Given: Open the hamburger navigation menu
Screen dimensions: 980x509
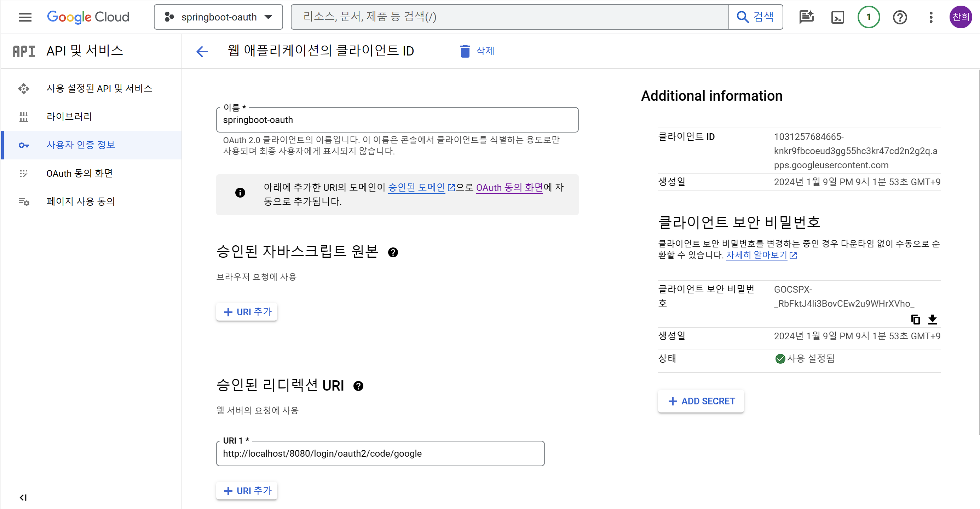Looking at the screenshot, I should (x=25, y=17).
